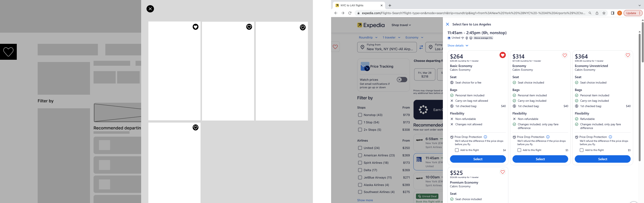This screenshot has width=644, height=203.
Task: Click the white heart icon on the wireframe sidebar
Action: tap(8, 52)
